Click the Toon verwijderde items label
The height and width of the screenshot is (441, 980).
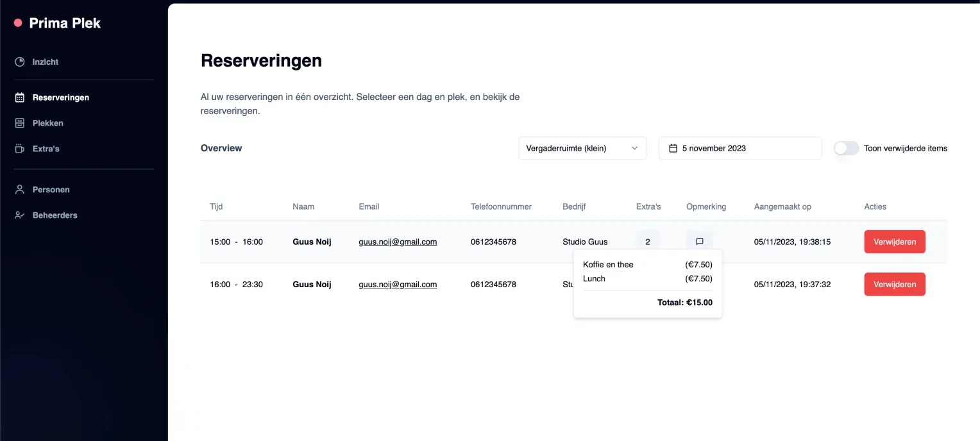906,148
